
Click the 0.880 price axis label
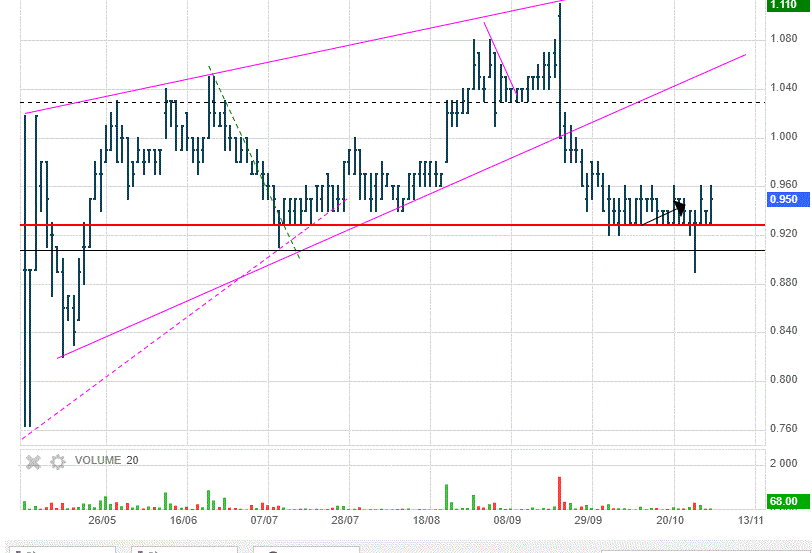(784, 282)
